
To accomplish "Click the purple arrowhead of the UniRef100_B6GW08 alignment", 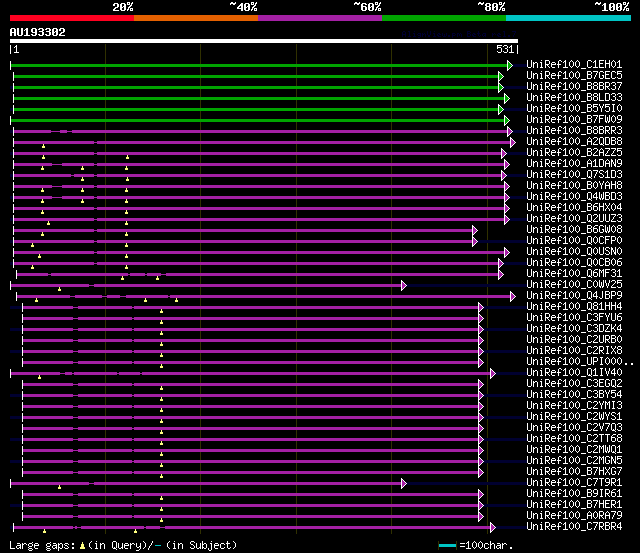I will (475, 231).
